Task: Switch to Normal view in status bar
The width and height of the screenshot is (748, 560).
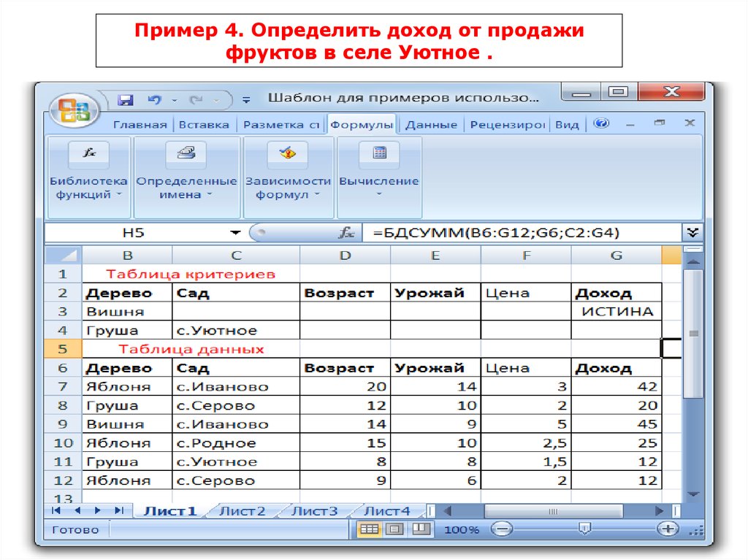Action: click(x=370, y=529)
